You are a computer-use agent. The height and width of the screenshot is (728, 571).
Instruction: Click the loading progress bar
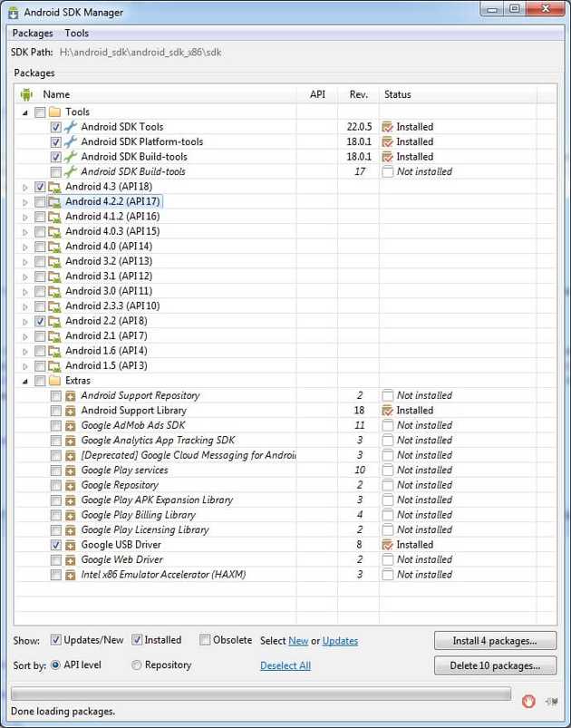[261, 694]
